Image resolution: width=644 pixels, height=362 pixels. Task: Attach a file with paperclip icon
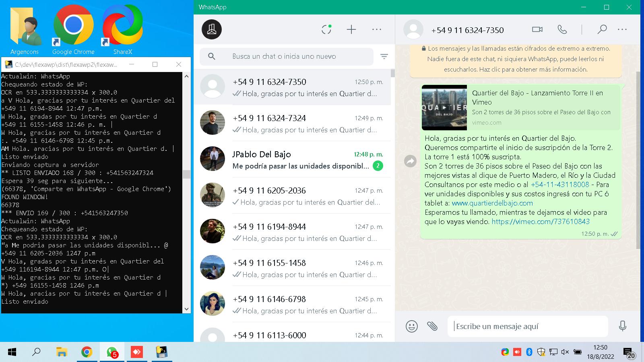[x=432, y=326]
